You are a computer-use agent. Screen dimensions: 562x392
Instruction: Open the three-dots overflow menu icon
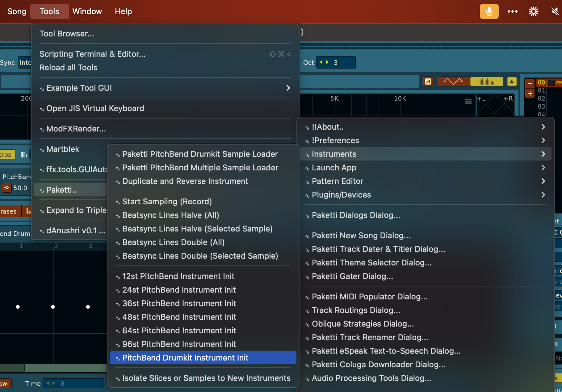512,11
